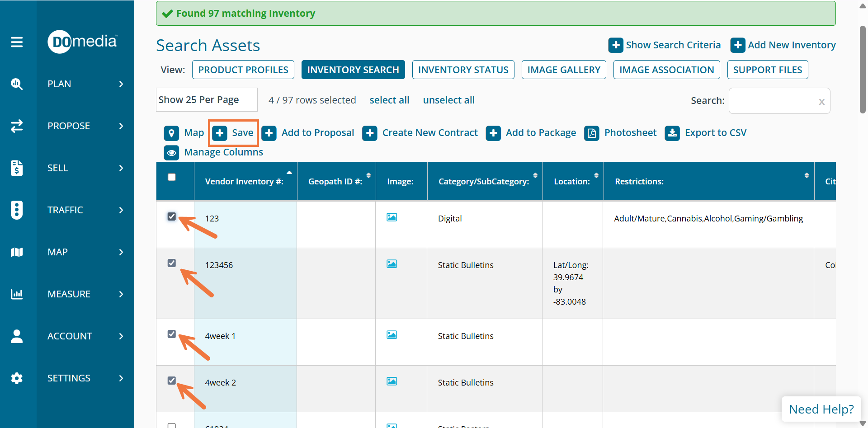Viewport: 868px width, 428px height.
Task: Open image icon for 4week 1 row
Action: 392,335
